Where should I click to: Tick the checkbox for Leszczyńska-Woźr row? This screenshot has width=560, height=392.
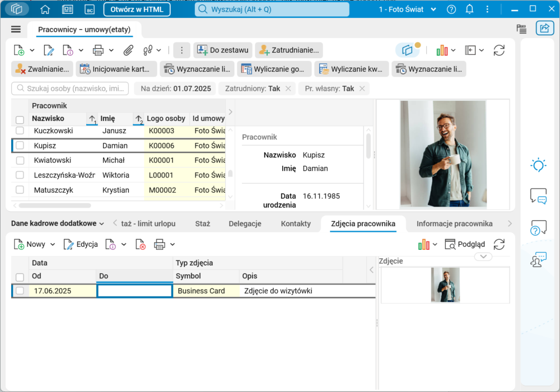tap(20, 175)
